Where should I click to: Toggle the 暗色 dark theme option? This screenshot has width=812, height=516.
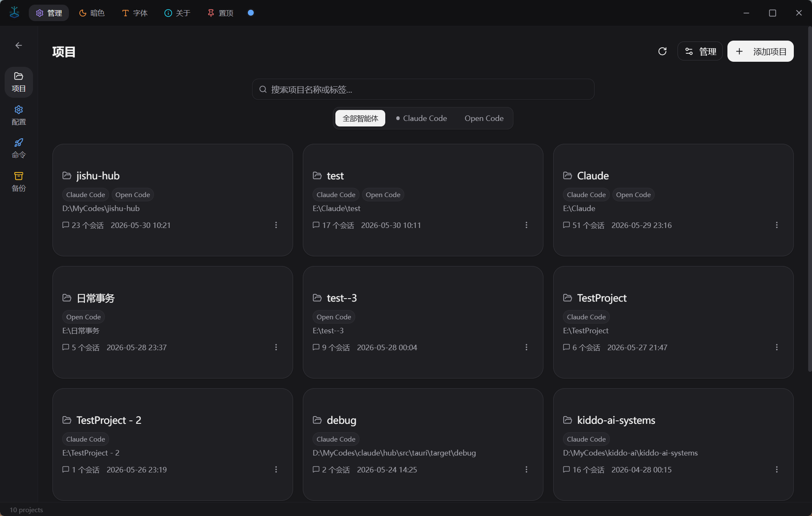(92, 13)
